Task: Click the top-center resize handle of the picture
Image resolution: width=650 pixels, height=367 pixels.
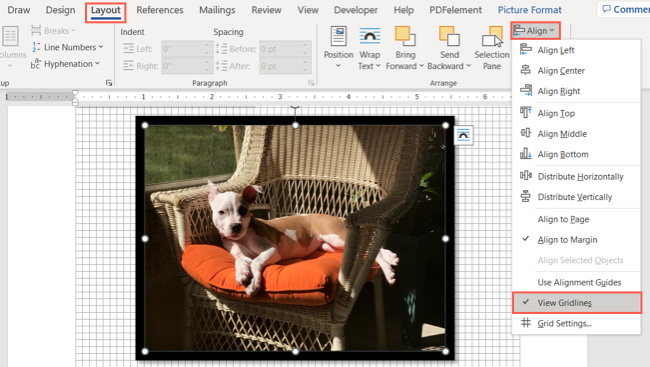Action: (x=295, y=125)
